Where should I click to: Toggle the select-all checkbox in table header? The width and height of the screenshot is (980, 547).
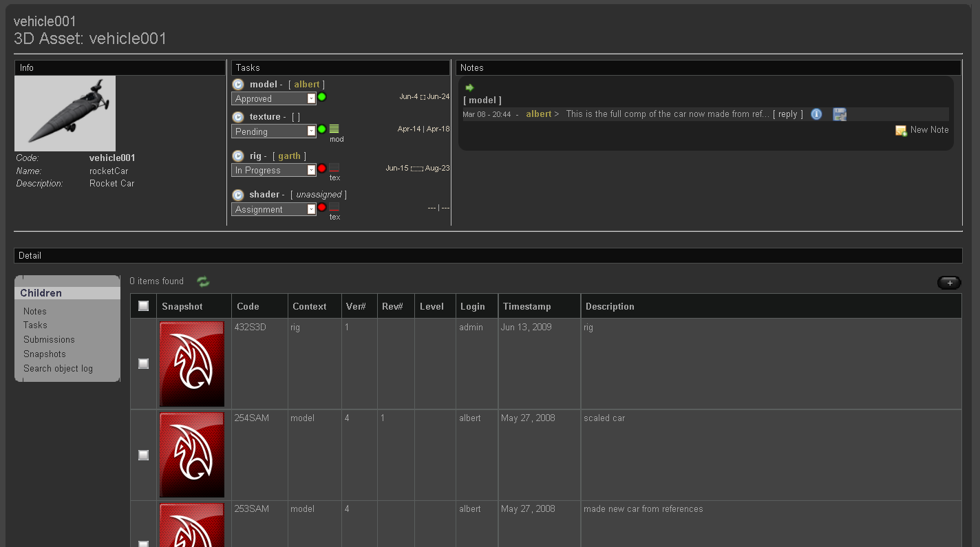(143, 306)
